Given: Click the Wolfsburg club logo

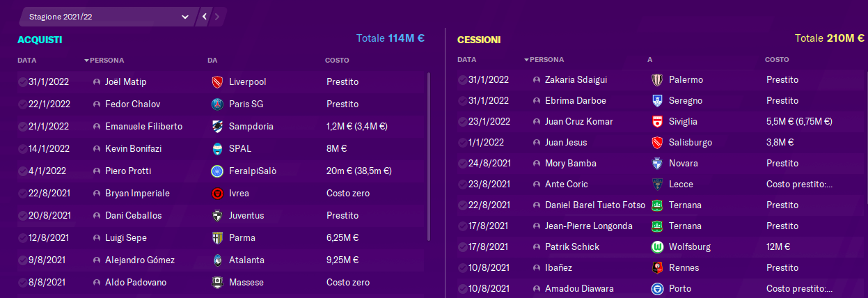Looking at the screenshot, I should pos(656,247).
